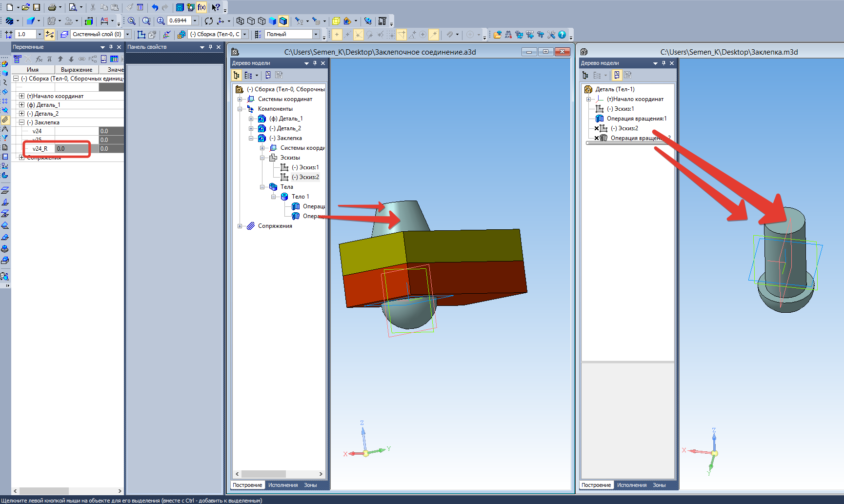Image resolution: width=844 pixels, height=504 pixels.
Task: Expand Сопряжения in assembly tree
Action: (x=240, y=226)
